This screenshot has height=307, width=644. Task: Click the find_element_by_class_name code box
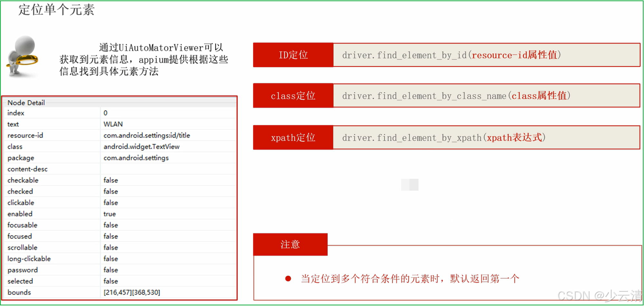coord(487,96)
